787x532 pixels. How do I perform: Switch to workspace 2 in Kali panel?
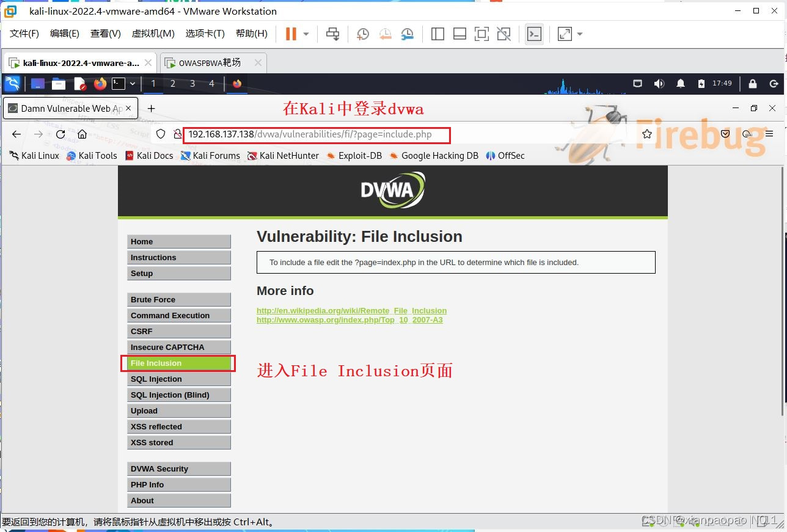(x=173, y=84)
